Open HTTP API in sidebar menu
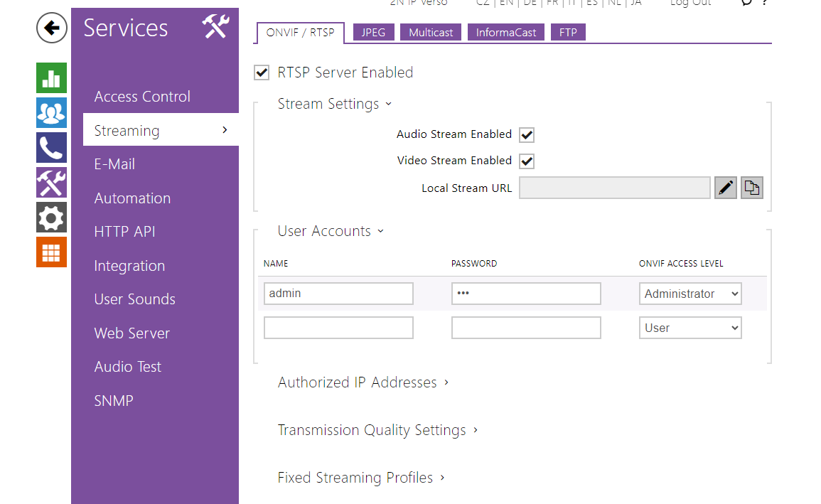The height and width of the screenshot is (504, 821). pos(124,232)
